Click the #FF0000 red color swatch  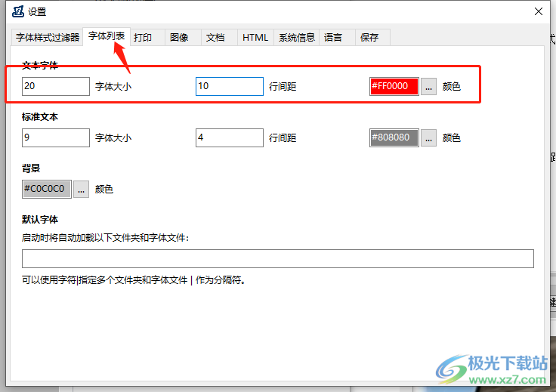point(394,86)
